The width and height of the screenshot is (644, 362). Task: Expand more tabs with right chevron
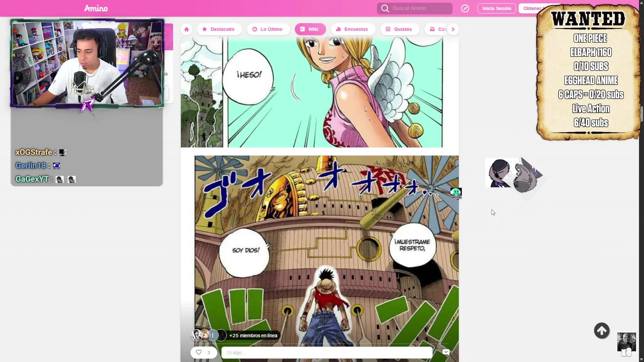[x=453, y=29]
